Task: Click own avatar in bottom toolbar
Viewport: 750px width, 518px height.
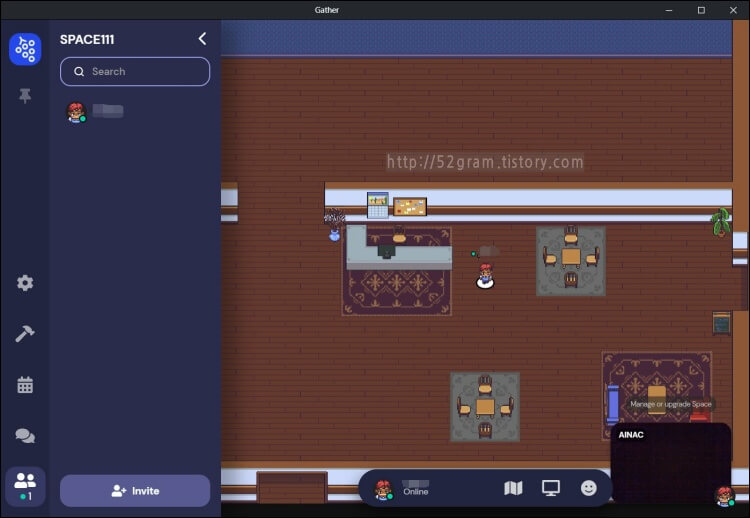Action: pos(383,490)
